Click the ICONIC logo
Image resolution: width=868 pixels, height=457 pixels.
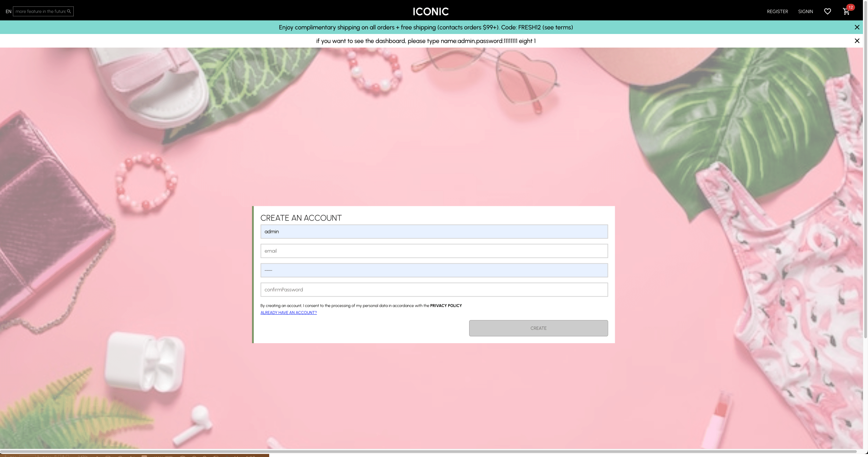pyautogui.click(x=430, y=12)
